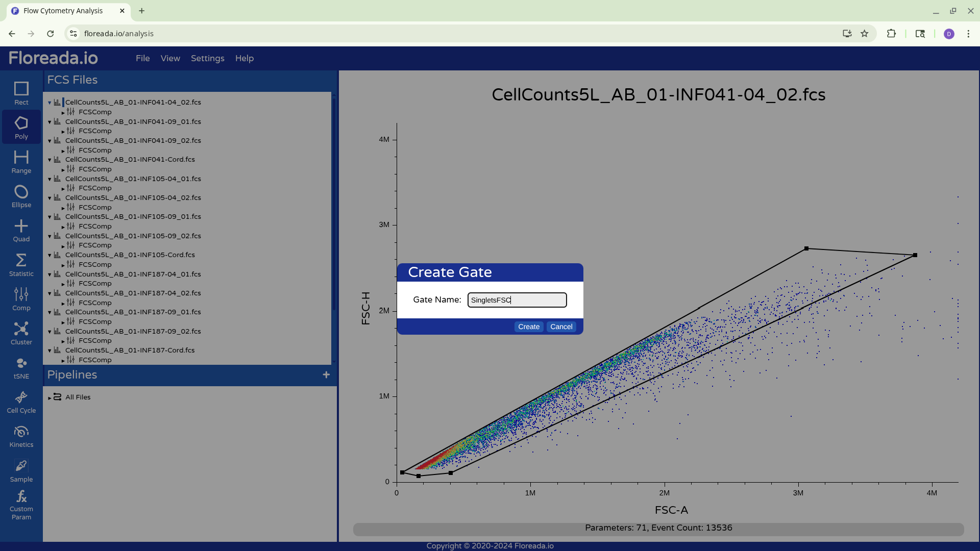The height and width of the screenshot is (551, 980).
Task: Click the Custom Param tool
Action: [21, 505]
